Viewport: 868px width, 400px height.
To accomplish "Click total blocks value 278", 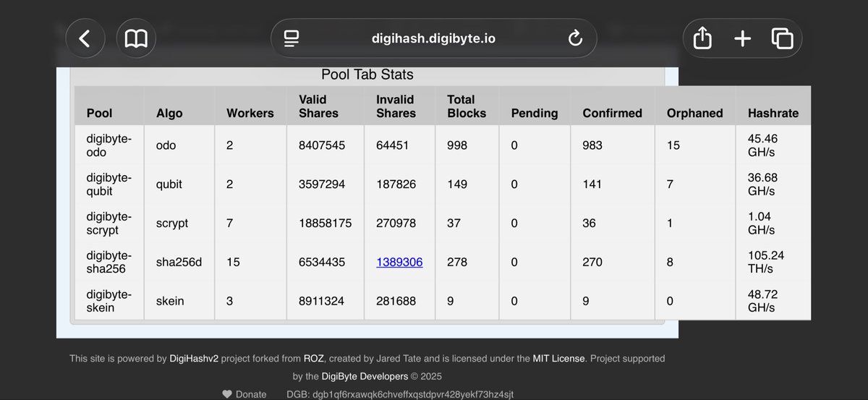I will coord(457,262).
